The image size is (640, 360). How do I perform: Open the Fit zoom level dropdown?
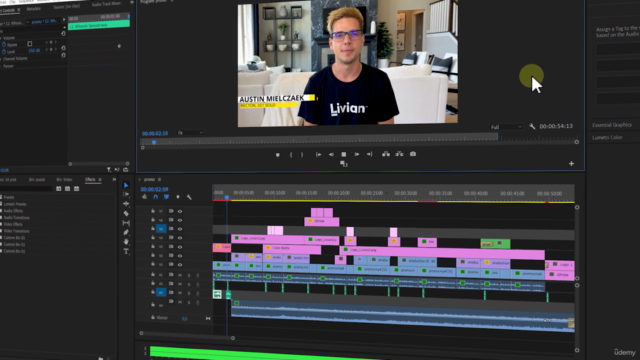point(190,133)
